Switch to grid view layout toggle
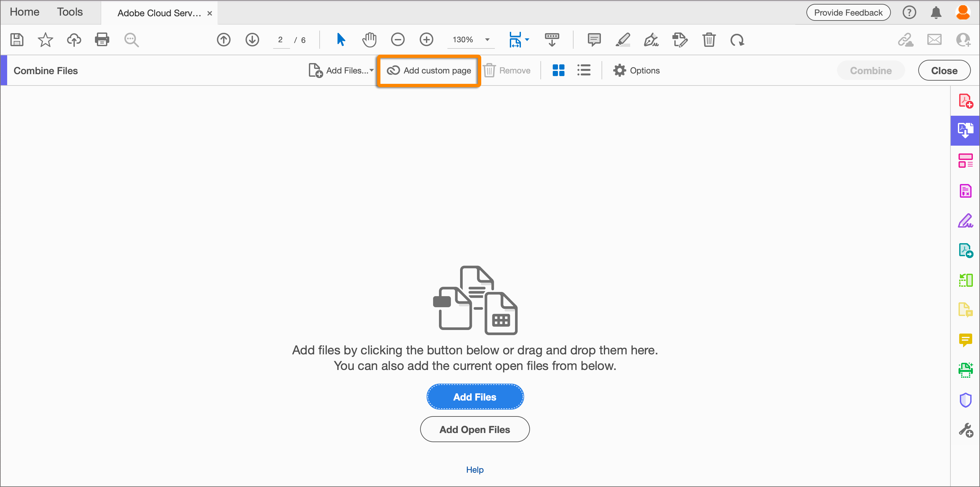This screenshot has width=980, height=487. point(558,70)
